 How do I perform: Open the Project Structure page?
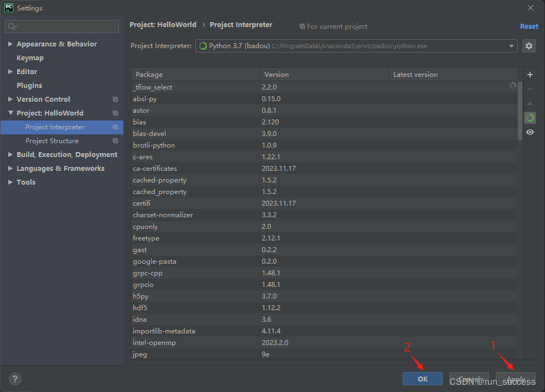[x=52, y=140]
